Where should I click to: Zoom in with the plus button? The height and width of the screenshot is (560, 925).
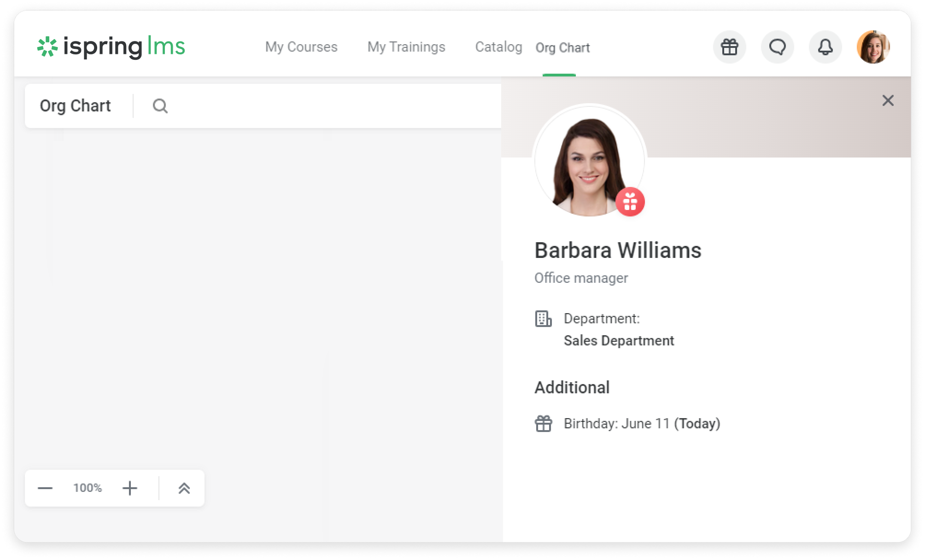pos(130,488)
